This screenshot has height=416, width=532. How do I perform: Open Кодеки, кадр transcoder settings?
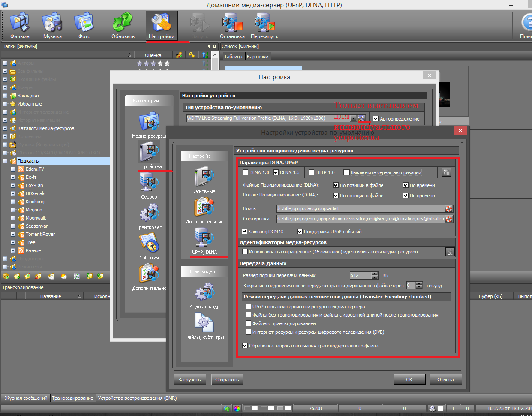204,294
